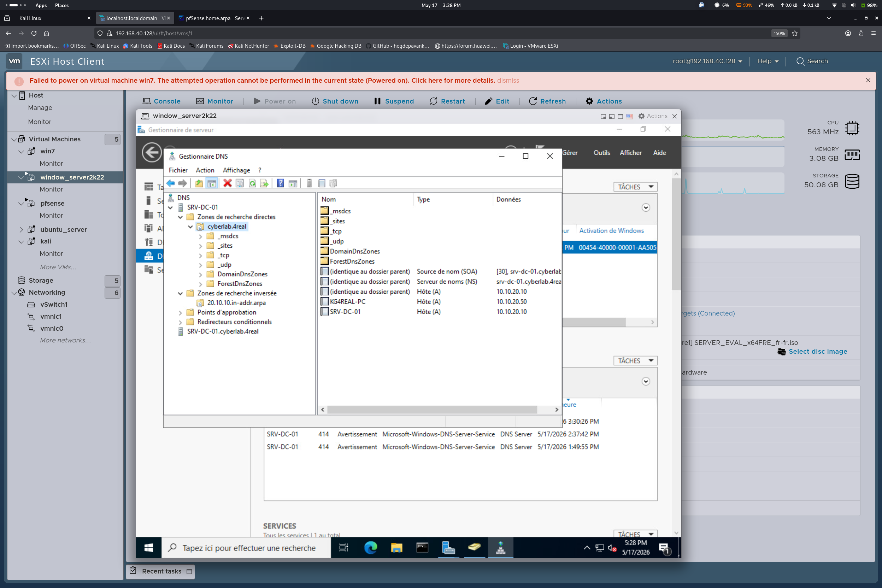Image resolution: width=882 pixels, height=588 pixels.
Task: Collapse Zones de recherche inversée node
Action: coord(180,293)
